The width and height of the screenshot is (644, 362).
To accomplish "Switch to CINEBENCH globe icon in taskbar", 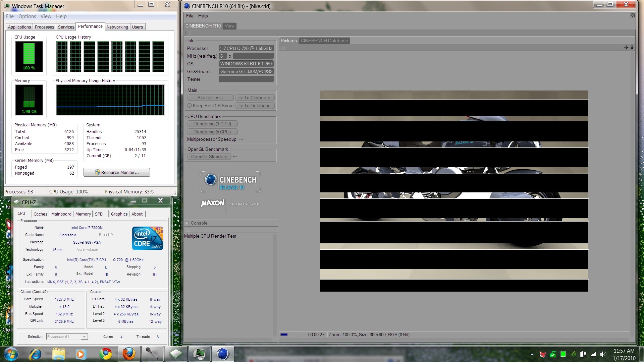I will coord(223,354).
